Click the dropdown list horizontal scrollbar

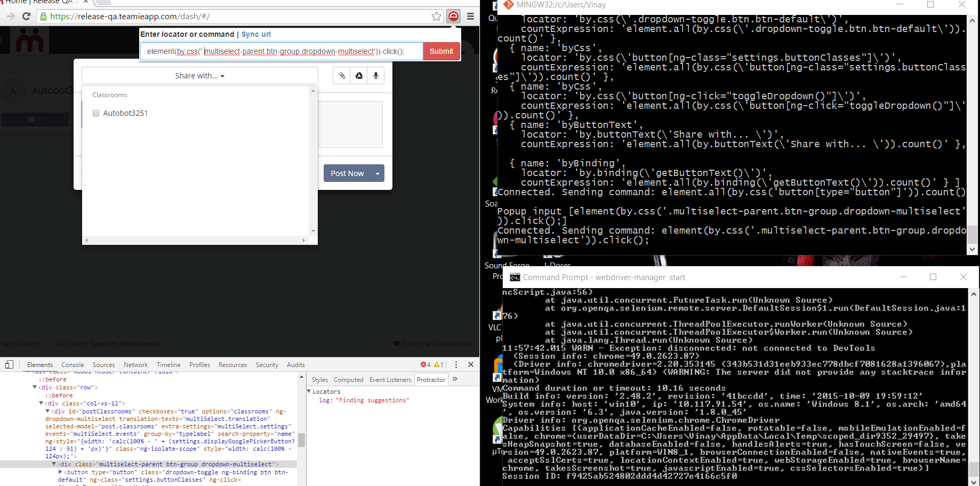pyautogui.click(x=195, y=240)
